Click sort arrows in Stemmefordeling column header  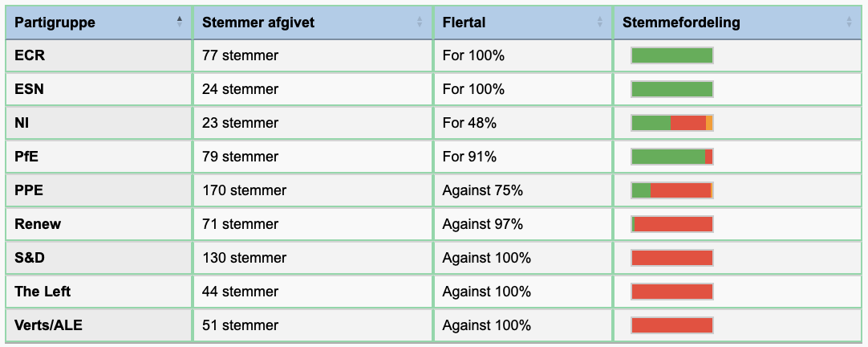tap(850, 22)
